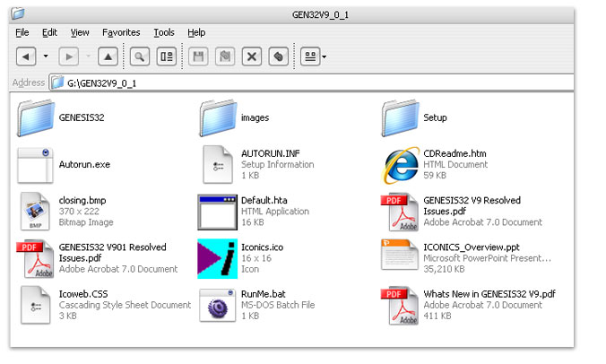Click the Forward navigation button
This screenshot has height=364, width=606.
[x=69, y=56]
